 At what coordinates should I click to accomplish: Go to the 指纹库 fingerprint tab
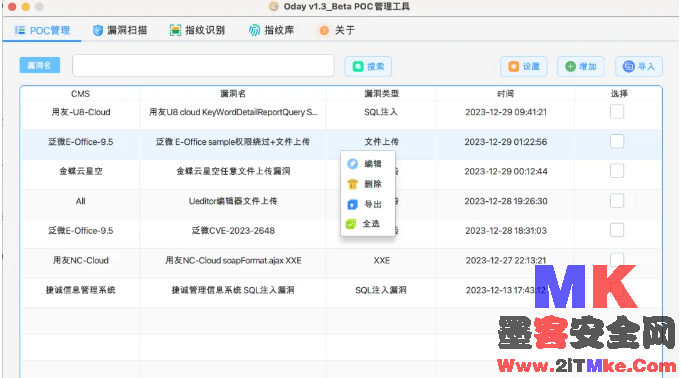point(271,30)
